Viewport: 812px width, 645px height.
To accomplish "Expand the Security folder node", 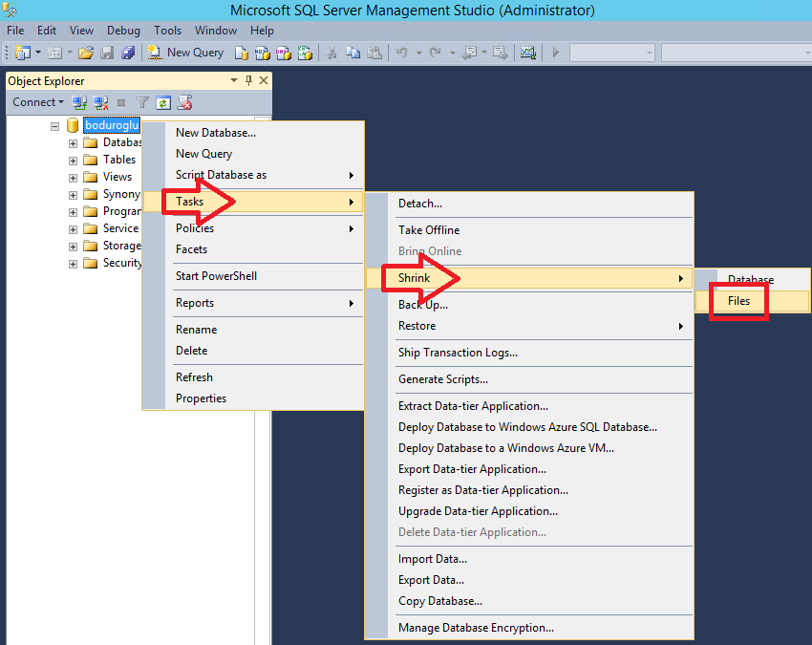I will point(73,264).
